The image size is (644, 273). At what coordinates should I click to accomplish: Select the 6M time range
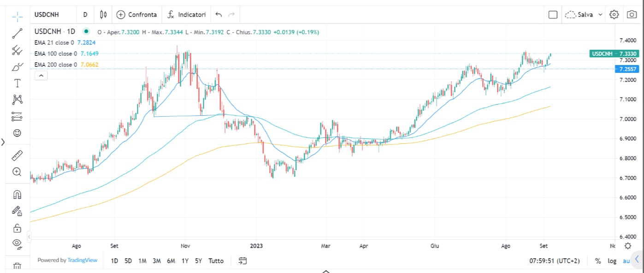coord(171,261)
